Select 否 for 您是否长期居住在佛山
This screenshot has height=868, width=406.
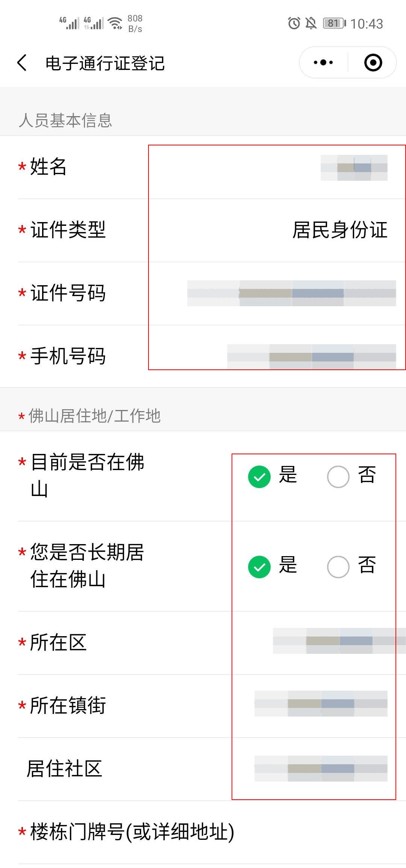coord(338,567)
